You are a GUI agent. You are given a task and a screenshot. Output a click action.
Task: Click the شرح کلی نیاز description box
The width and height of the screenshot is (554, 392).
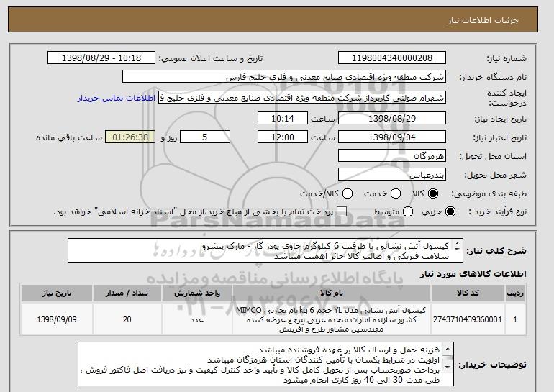click(x=265, y=251)
